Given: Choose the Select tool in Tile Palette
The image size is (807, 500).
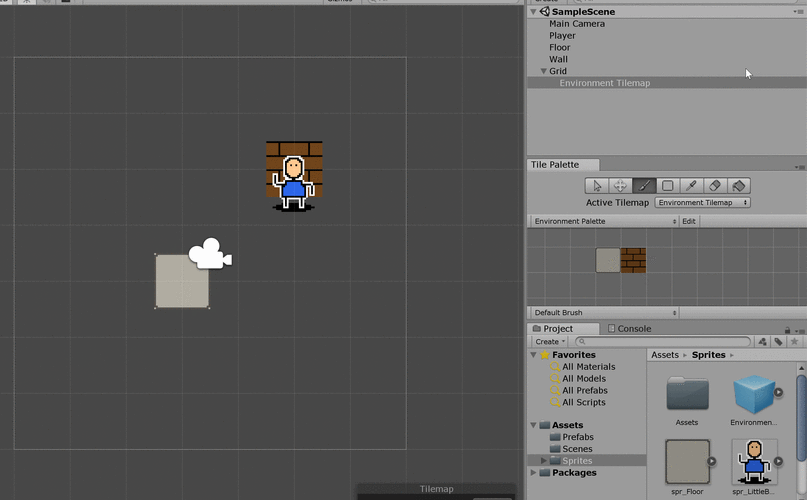Looking at the screenshot, I should click(597, 185).
